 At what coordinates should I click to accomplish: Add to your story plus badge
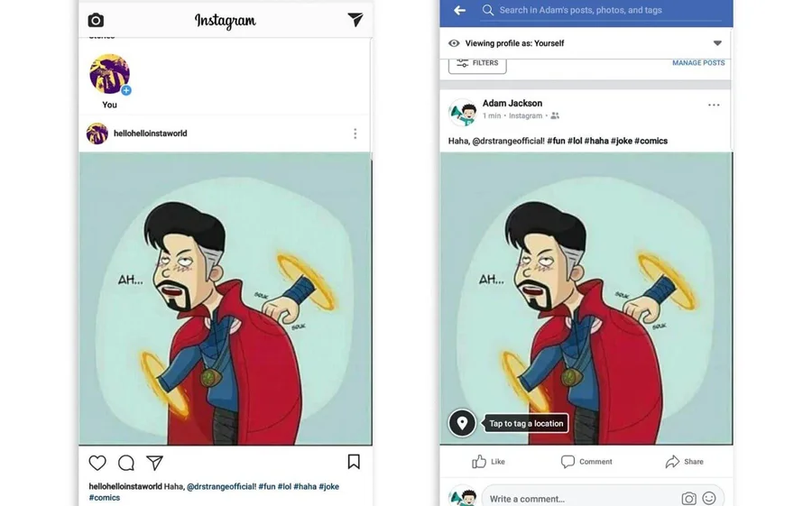pos(126,90)
